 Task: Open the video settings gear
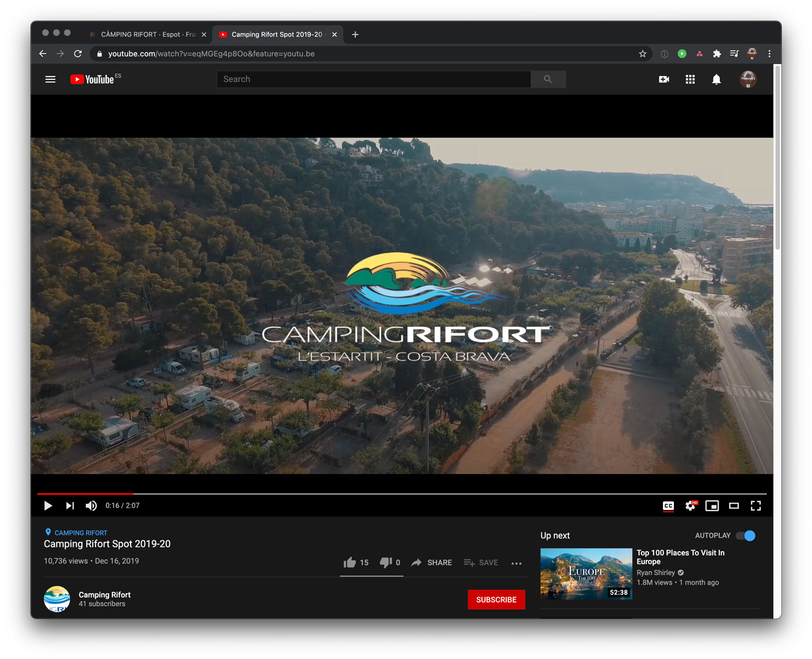pyautogui.click(x=690, y=506)
